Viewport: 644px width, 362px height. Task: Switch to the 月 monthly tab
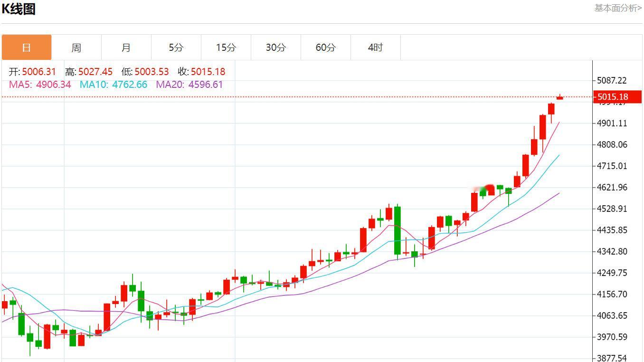coord(126,48)
